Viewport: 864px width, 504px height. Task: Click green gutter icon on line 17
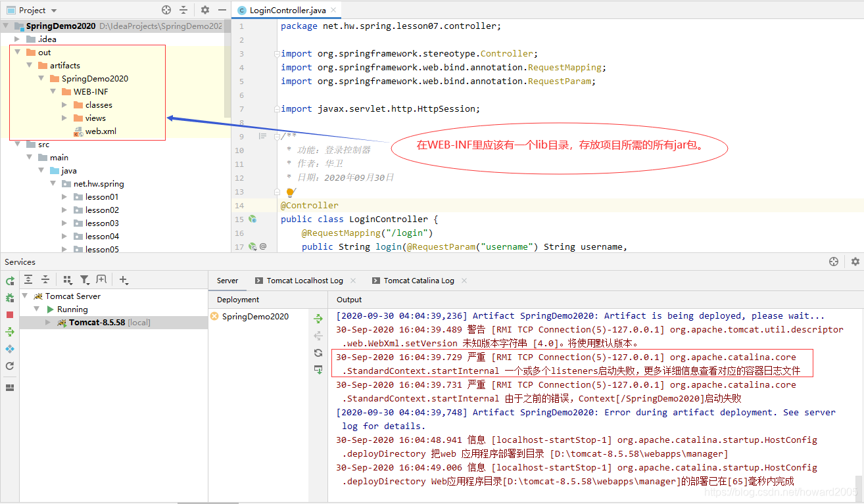click(x=252, y=247)
